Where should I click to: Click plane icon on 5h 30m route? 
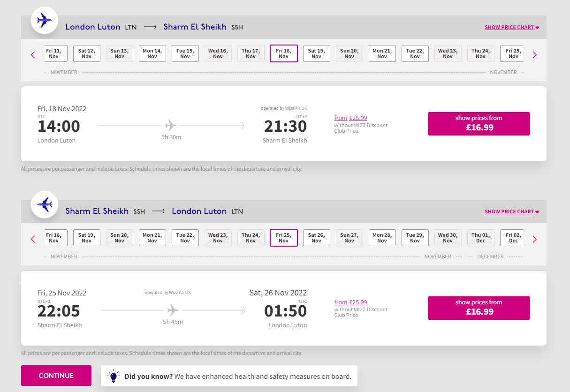pos(171,126)
